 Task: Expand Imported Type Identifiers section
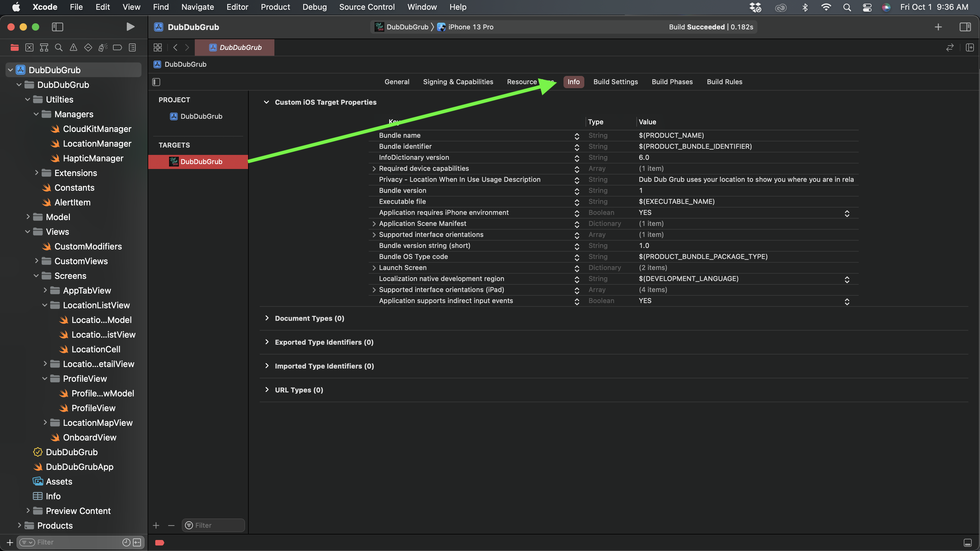click(x=267, y=366)
